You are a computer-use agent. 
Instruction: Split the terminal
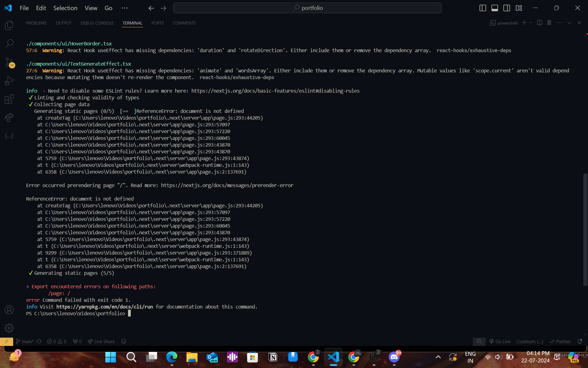tap(539, 23)
